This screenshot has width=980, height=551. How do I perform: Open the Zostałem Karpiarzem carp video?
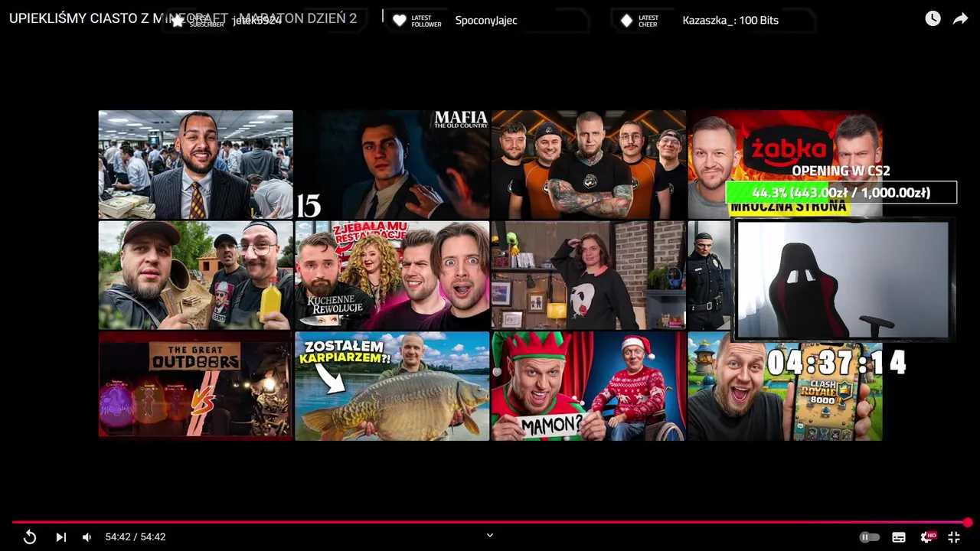tap(392, 386)
